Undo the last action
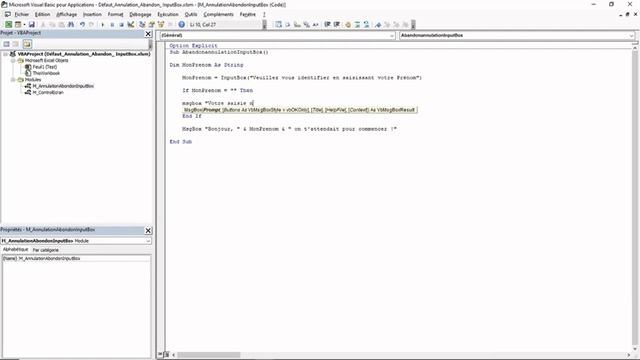Screen dimensions: 640x360 point(82,24)
